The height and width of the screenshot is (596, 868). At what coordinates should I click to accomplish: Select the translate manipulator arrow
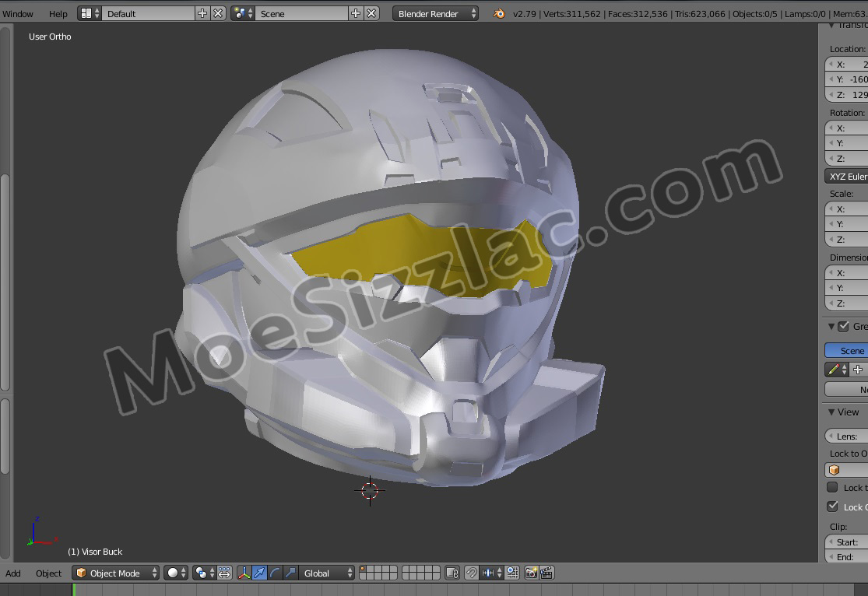click(259, 573)
